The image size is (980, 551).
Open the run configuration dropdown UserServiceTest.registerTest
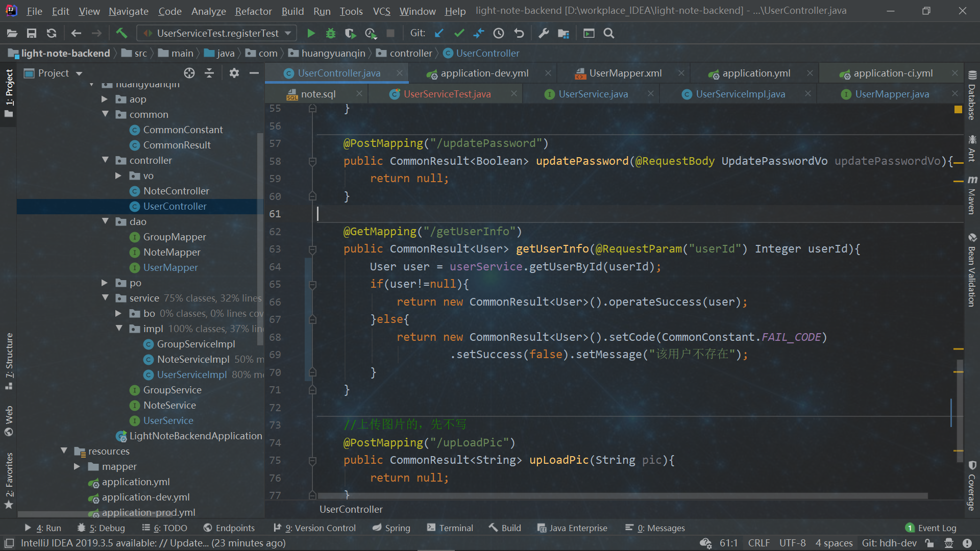[217, 33]
